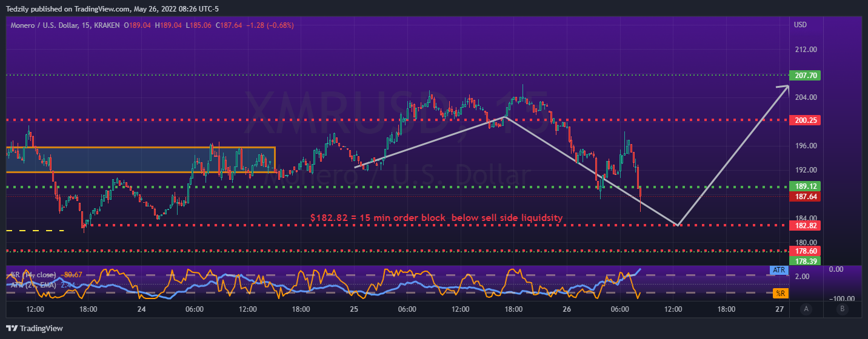Click the 184.00 price axis value

(806, 219)
